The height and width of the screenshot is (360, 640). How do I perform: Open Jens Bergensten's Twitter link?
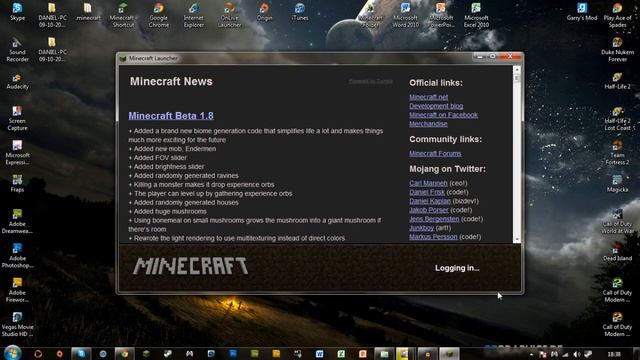point(434,219)
